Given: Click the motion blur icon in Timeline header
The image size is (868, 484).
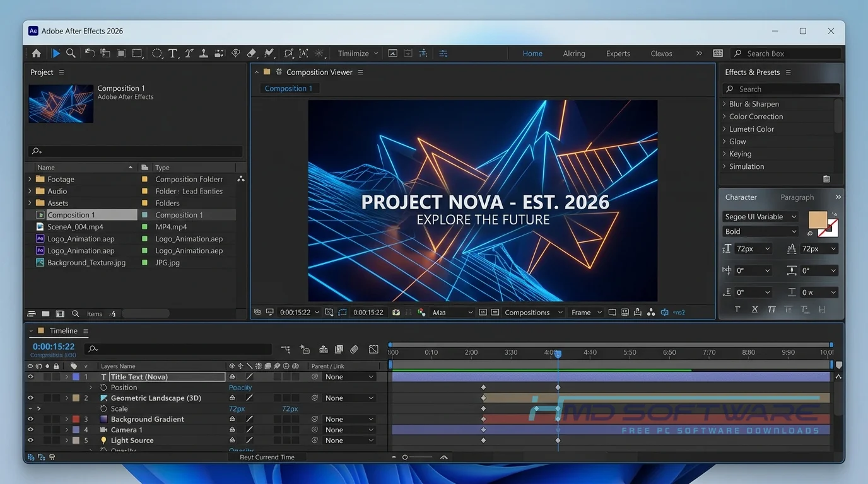Looking at the screenshot, I should point(355,349).
